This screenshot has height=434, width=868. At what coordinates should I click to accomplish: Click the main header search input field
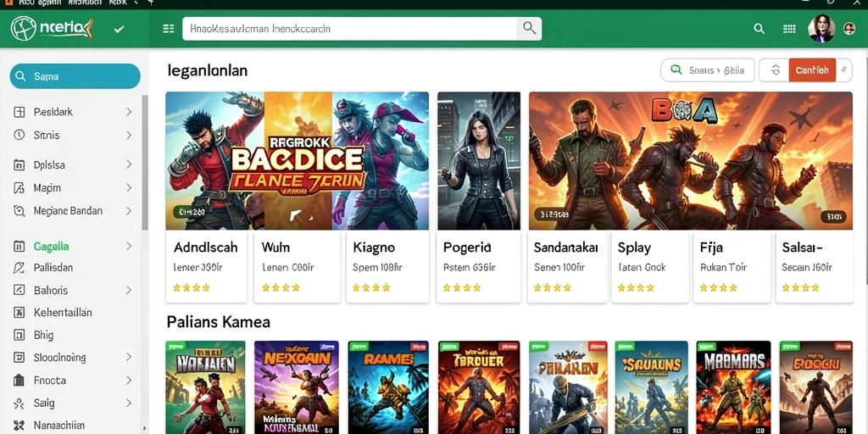(350, 28)
